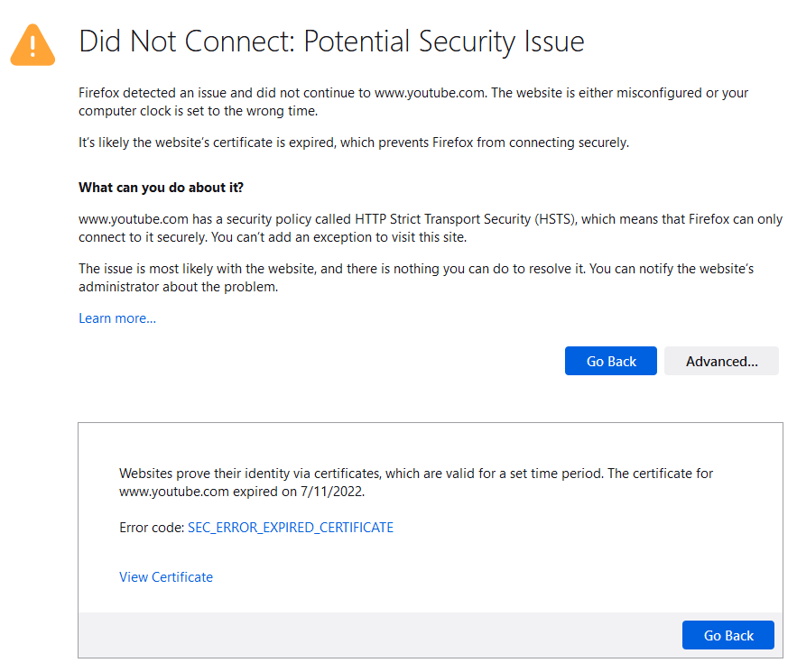Click the orange warning triangle icon
797x672 pixels.
[32, 45]
